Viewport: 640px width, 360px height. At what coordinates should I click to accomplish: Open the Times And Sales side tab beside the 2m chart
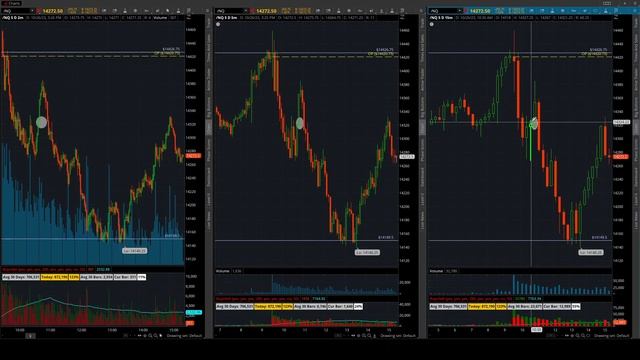point(209,48)
